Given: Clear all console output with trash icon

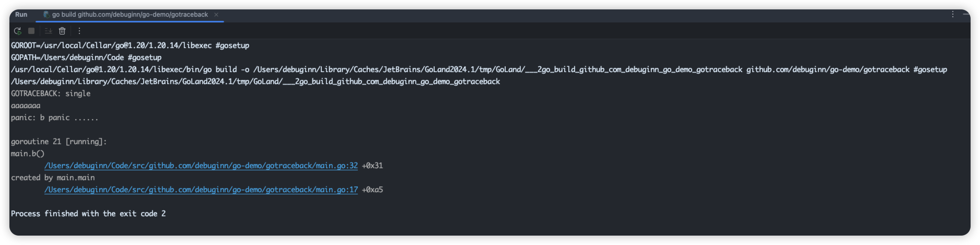Looking at the screenshot, I should coord(62,31).
